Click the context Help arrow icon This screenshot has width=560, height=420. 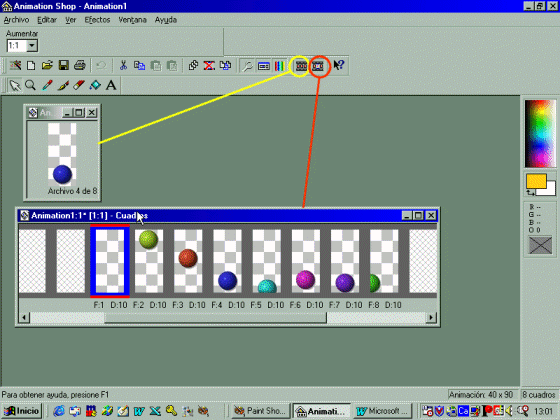tap(339, 65)
